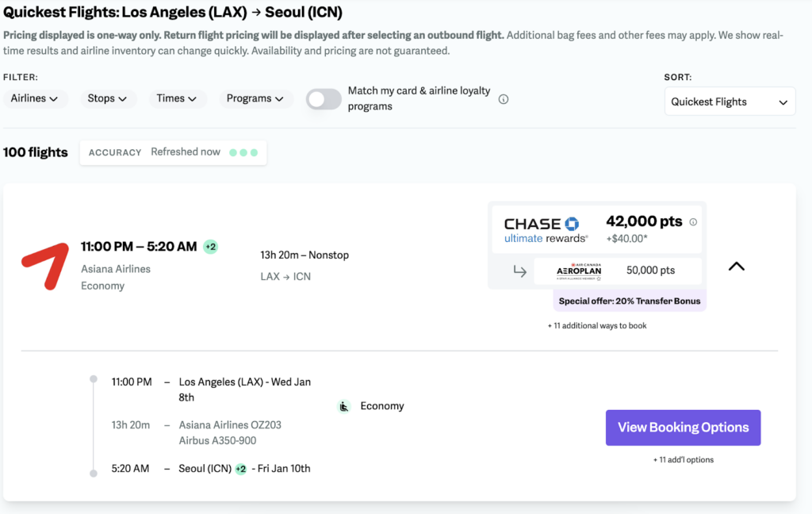Viewport: 812px width, 514px height.
Task: Open the Quickest Flights sort dropdown
Action: tap(730, 102)
